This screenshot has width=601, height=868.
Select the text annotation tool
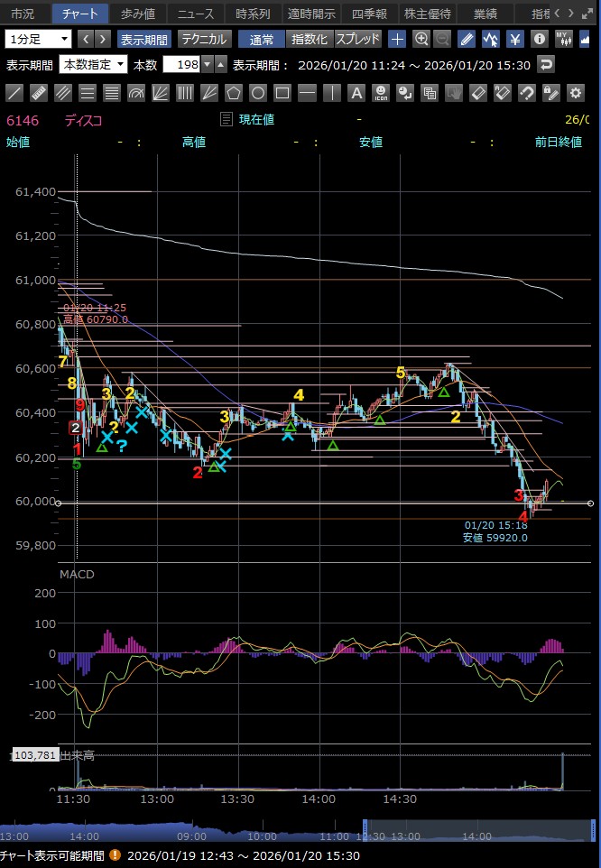point(356,93)
